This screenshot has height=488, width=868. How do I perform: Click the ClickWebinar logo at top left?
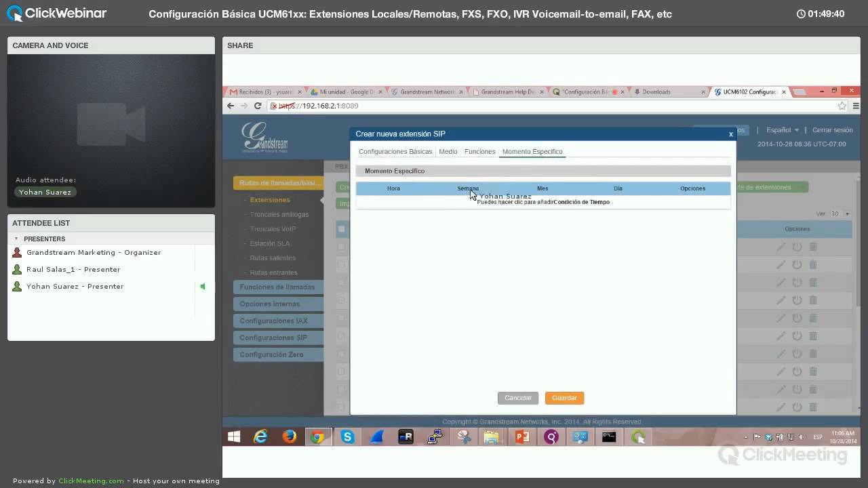coord(56,13)
